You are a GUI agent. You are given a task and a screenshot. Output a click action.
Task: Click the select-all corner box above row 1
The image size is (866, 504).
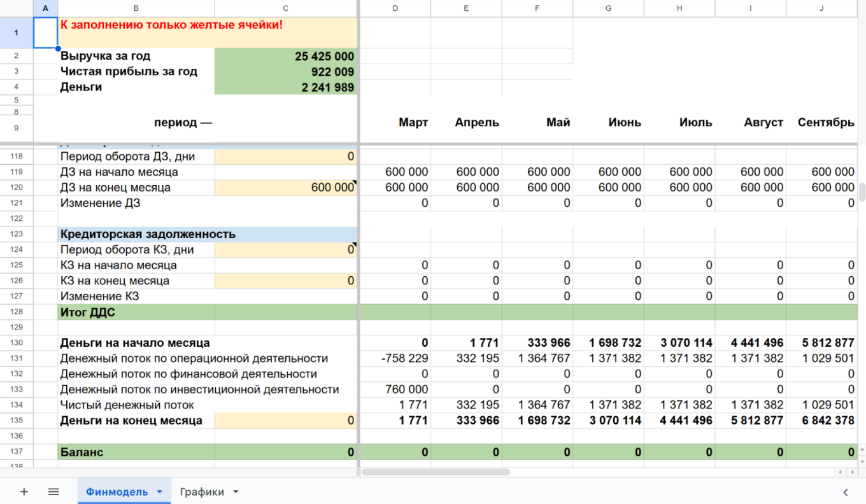[17, 8]
